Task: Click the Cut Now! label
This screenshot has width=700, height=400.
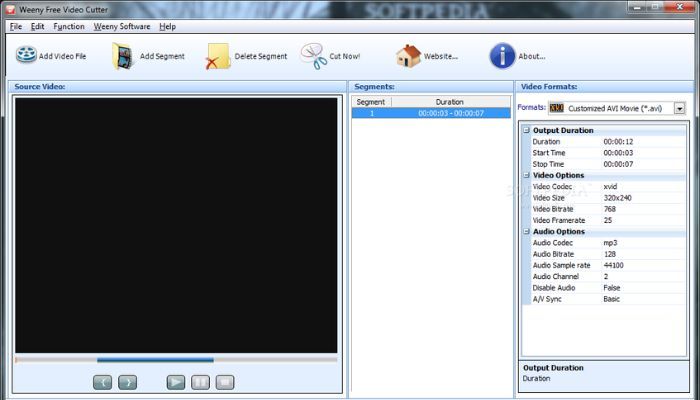Action: pyautogui.click(x=345, y=56)
